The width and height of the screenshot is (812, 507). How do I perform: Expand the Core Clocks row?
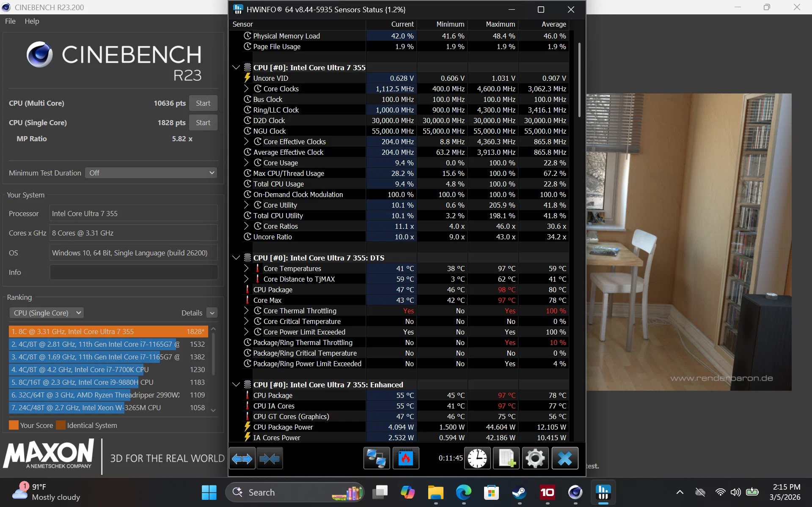tap(246, 89)
